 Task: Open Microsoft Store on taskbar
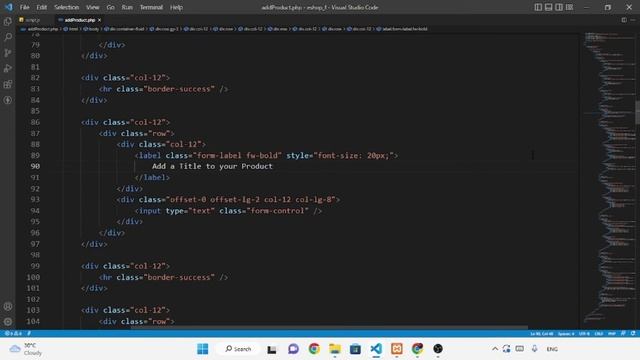(355, 349)
